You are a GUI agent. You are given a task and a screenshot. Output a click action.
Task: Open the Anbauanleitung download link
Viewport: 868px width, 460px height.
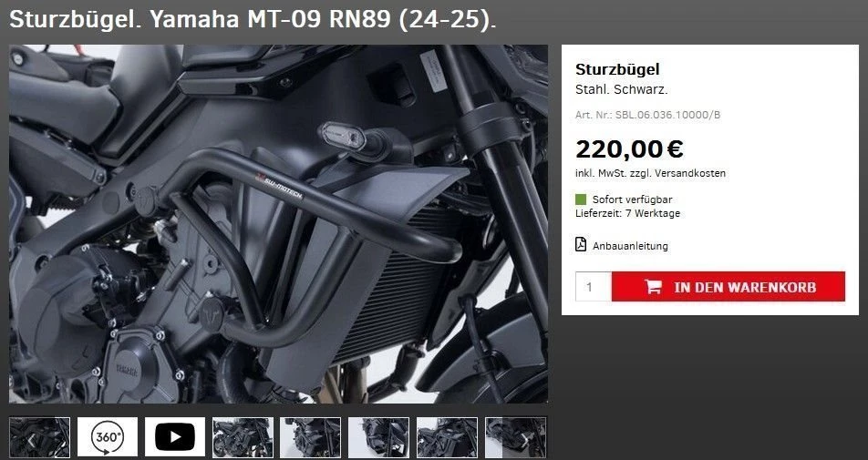click(631, 246)
